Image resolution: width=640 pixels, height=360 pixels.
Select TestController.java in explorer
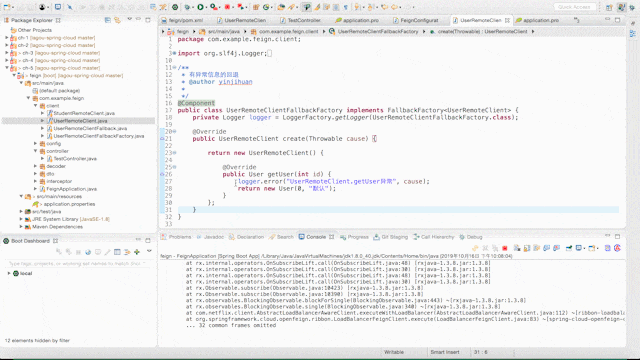tap(75, 158)
